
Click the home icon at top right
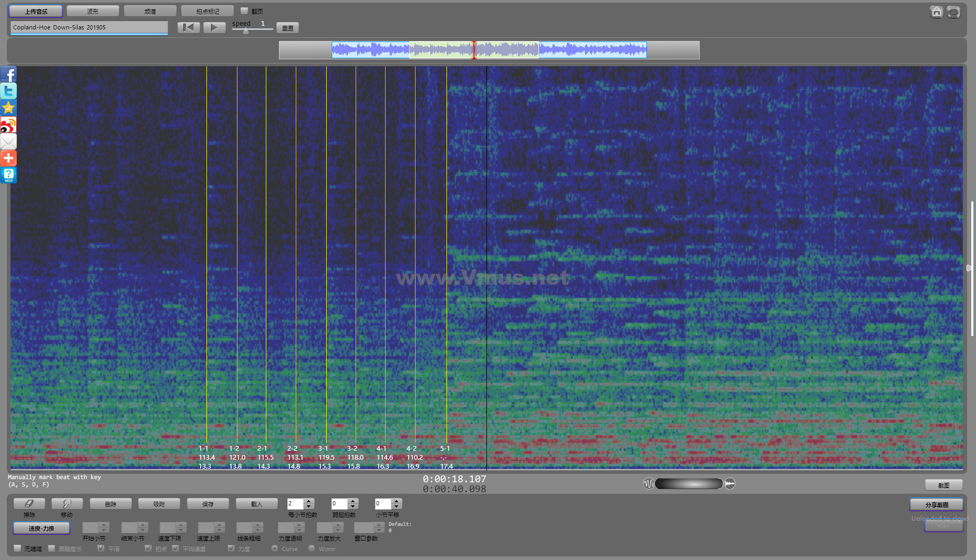[936, 12]
